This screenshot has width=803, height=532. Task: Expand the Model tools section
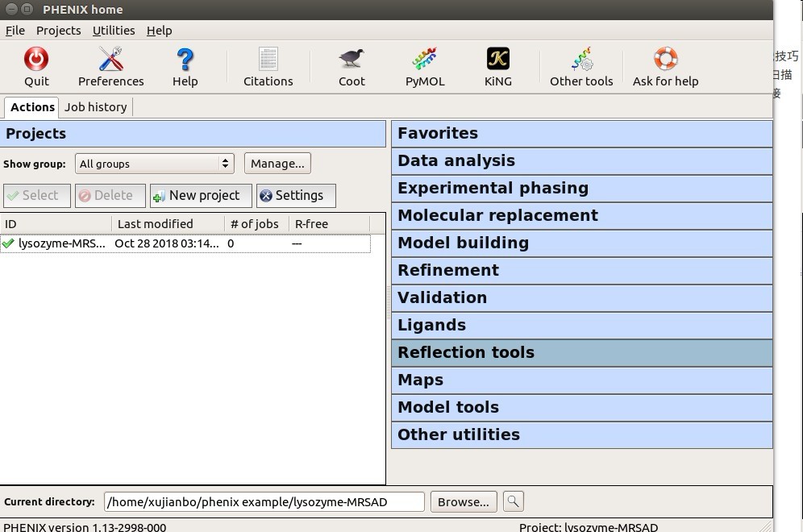[x=582, y=408]
